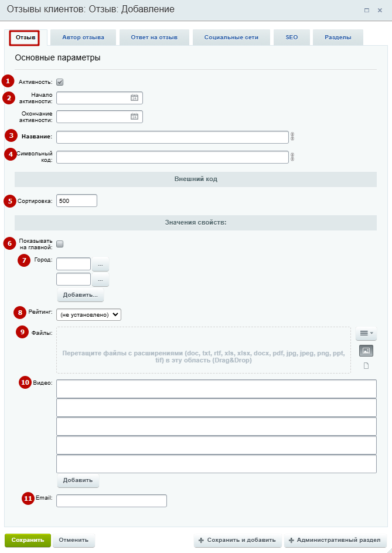Go to the SEO tab
Viewport: 392px width, 553px height.
(x=292, y=38)
